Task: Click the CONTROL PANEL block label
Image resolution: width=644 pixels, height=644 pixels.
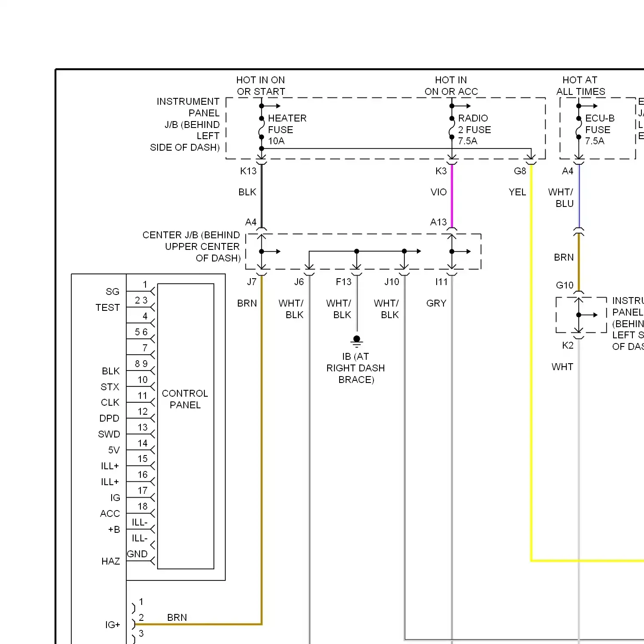Action: pos(185,399)
